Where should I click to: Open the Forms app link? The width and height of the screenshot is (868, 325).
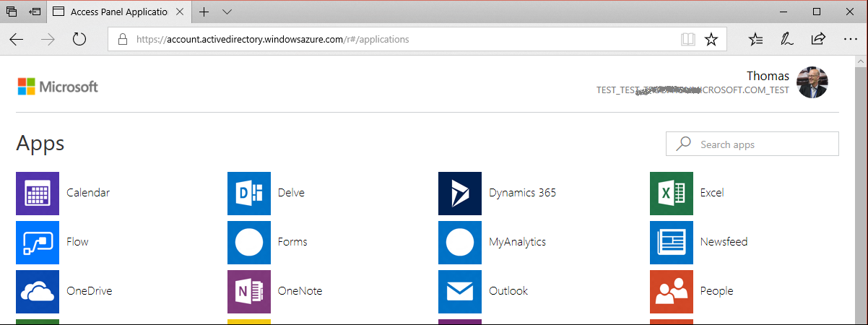point(292,242)
